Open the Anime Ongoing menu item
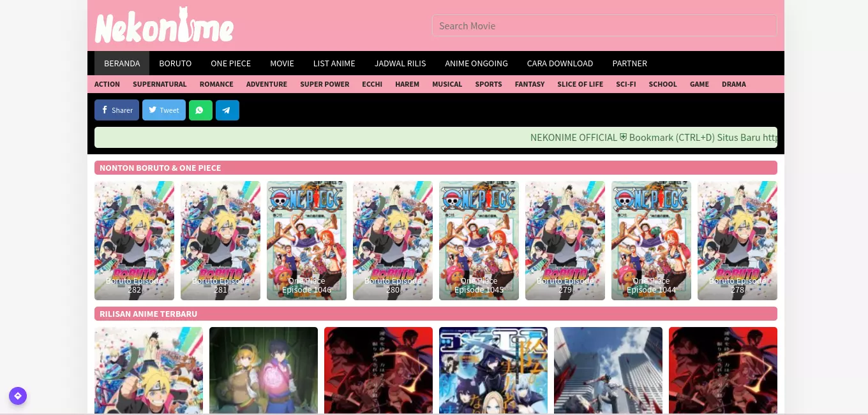Screen dimensions: 868x415 477,63
